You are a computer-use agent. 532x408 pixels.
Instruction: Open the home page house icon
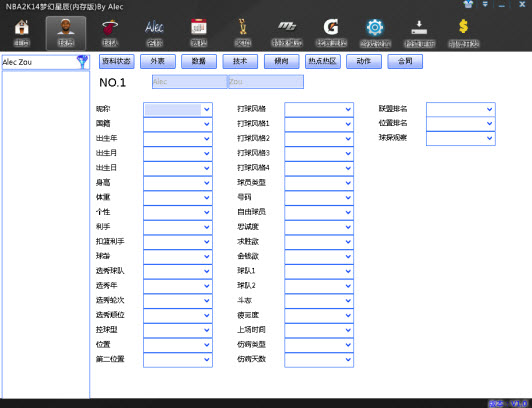(x=22, y=28)
